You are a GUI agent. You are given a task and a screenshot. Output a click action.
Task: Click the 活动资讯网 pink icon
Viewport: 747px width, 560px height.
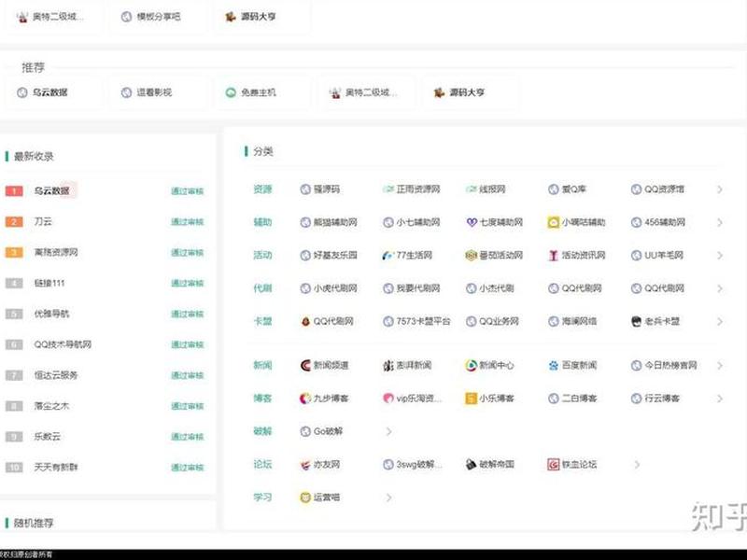[553, 255]
